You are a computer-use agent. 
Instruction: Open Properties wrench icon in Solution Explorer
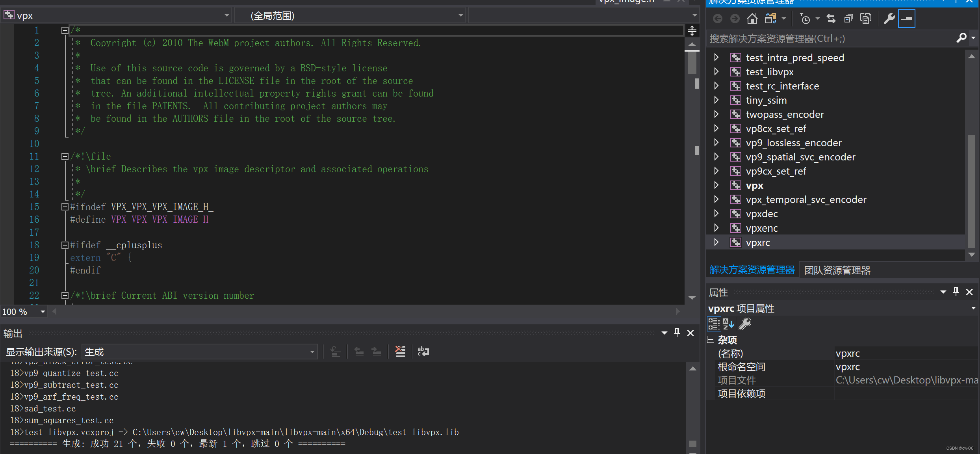889,19
